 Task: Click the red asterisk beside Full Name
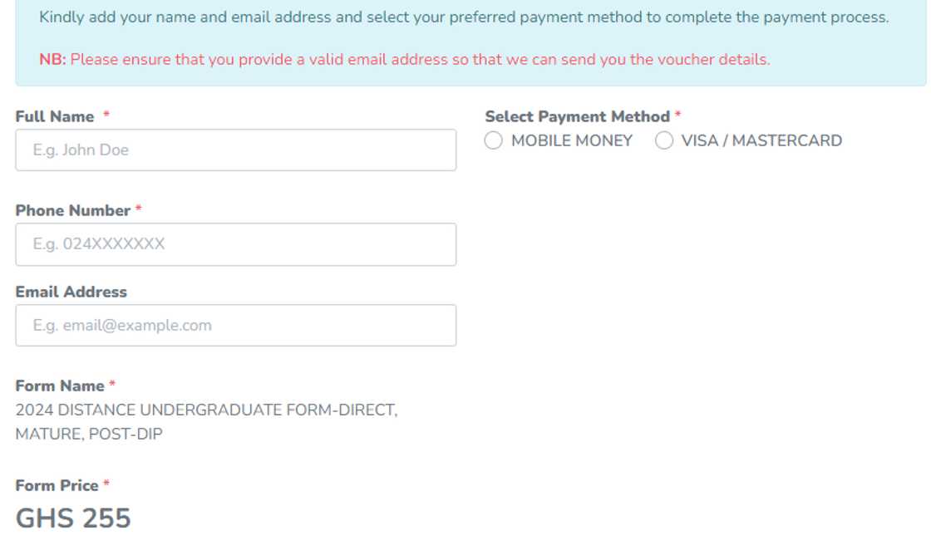pos(106,117)
